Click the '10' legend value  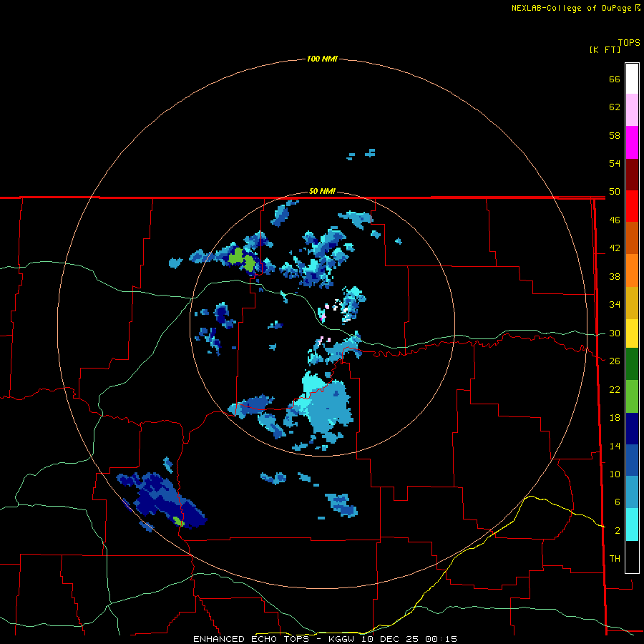615,474
